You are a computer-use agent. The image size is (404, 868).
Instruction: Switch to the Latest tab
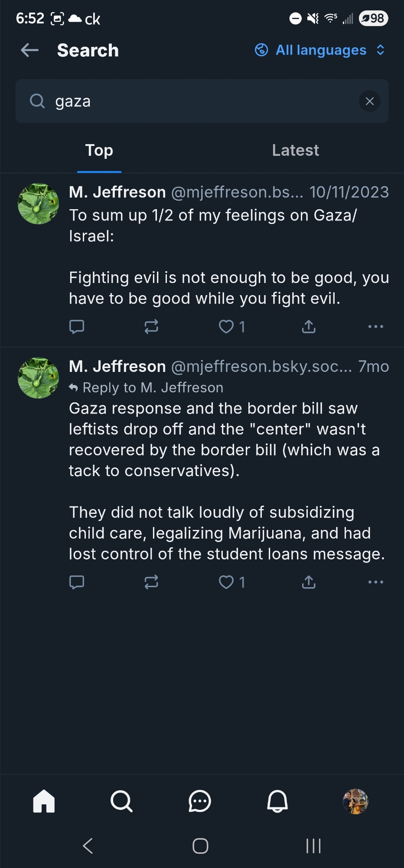tap(295, 151)
